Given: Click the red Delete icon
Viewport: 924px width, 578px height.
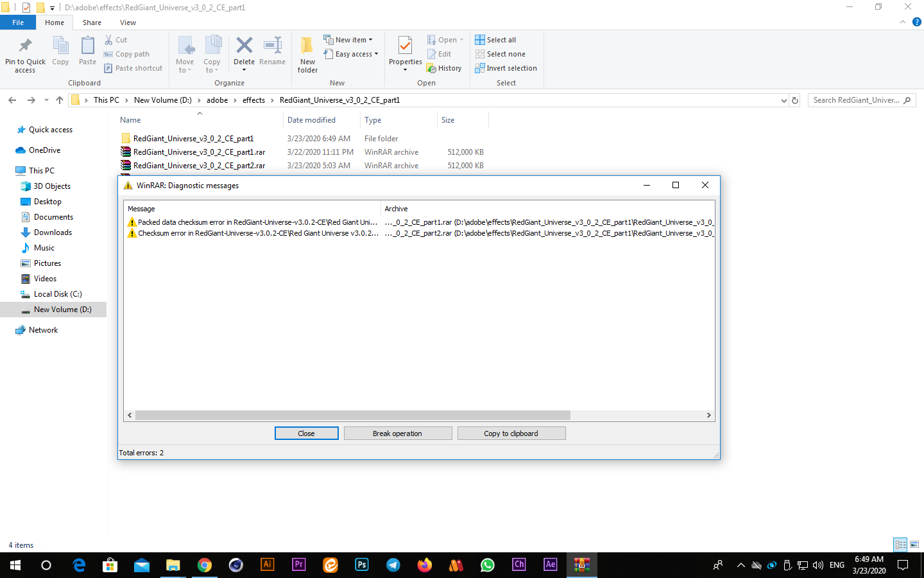Looking at the screenshot, I should [244, 45].
